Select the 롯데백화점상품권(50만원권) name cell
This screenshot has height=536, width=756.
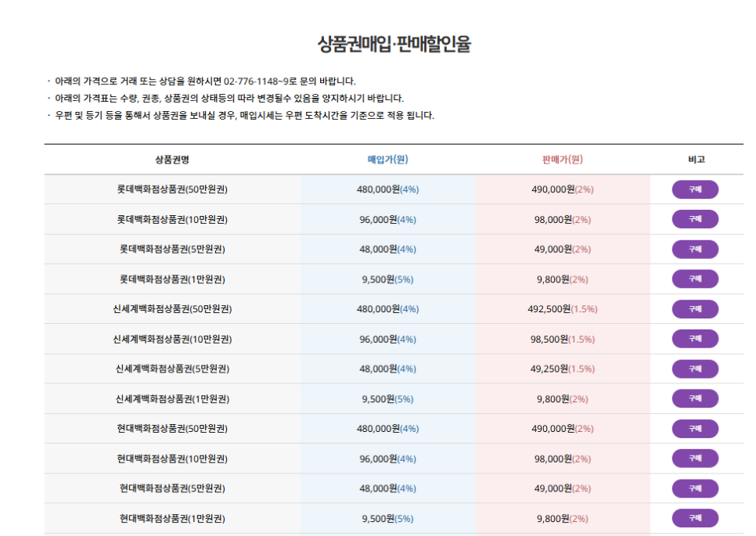tap(172, 189)
